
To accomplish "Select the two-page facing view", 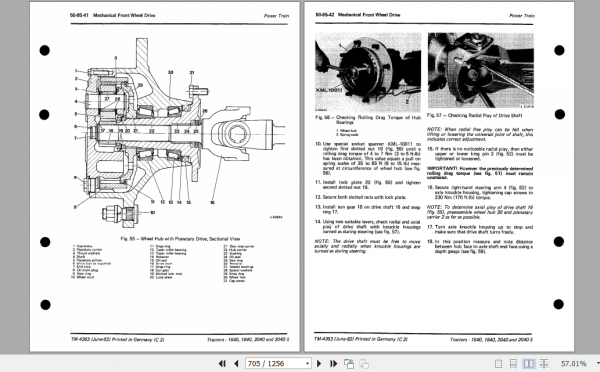I will pos(528,364).
